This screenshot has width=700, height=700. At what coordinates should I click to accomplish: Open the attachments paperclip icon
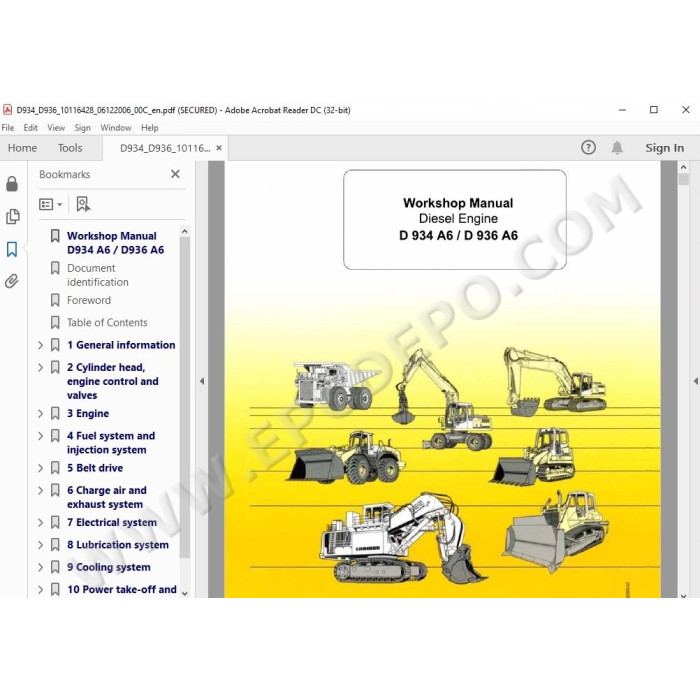point(12,281)
